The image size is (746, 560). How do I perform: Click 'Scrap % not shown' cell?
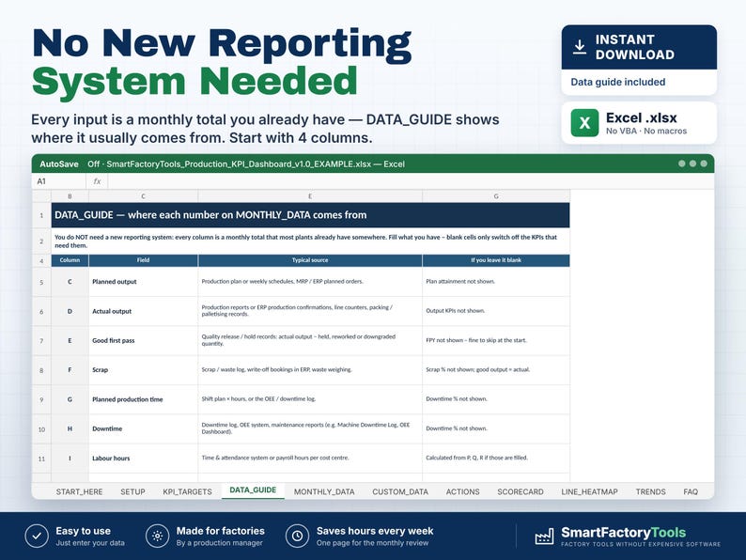(496, 369)
